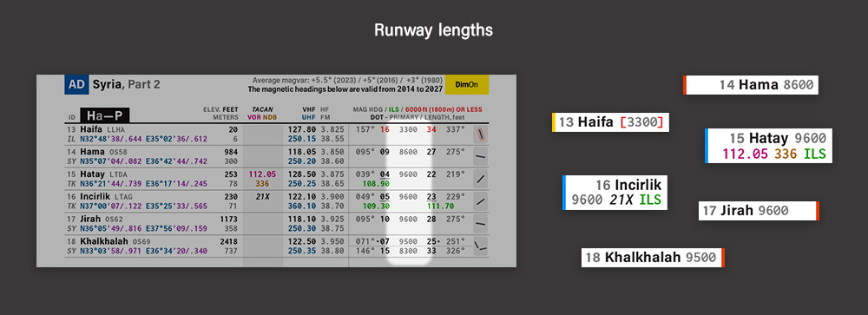Open the 18 Khalkhalah 9500 label card

coord(653,258)
